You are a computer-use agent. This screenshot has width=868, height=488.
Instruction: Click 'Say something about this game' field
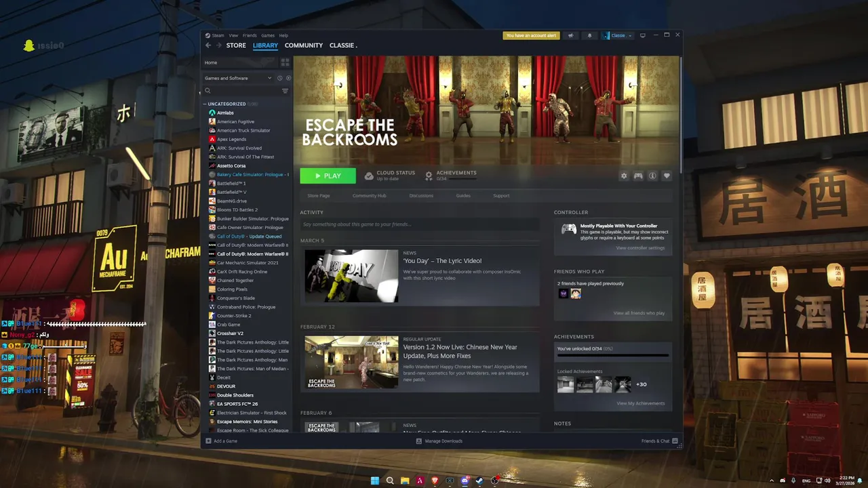click(420, 224)
